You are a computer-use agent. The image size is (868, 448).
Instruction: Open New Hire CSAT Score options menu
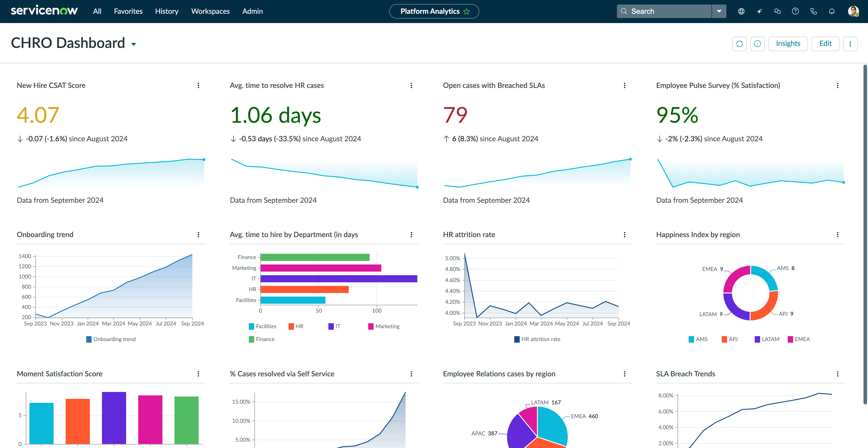[x=198, y=86]
